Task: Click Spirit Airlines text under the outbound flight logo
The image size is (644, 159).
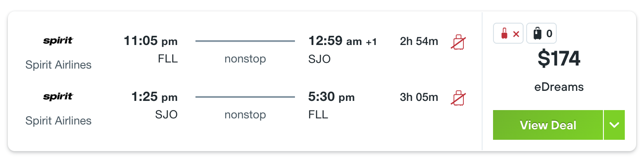Action: 58,65
